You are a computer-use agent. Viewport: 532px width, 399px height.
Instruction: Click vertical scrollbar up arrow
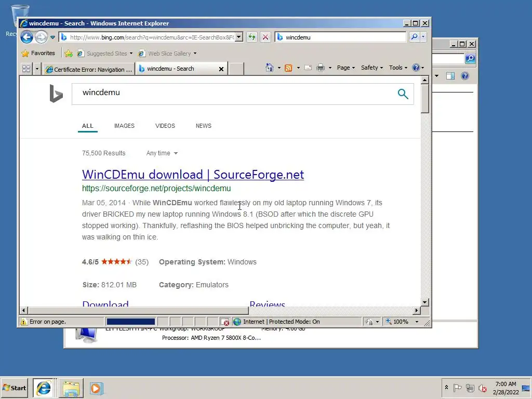pos(425,80)
